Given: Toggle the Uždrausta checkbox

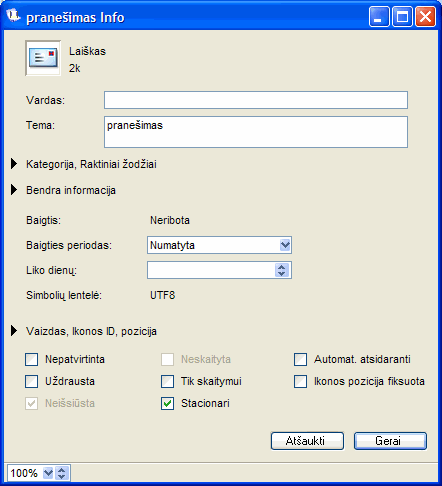Looking at the screenshot, I should click(x=32, y=382).
